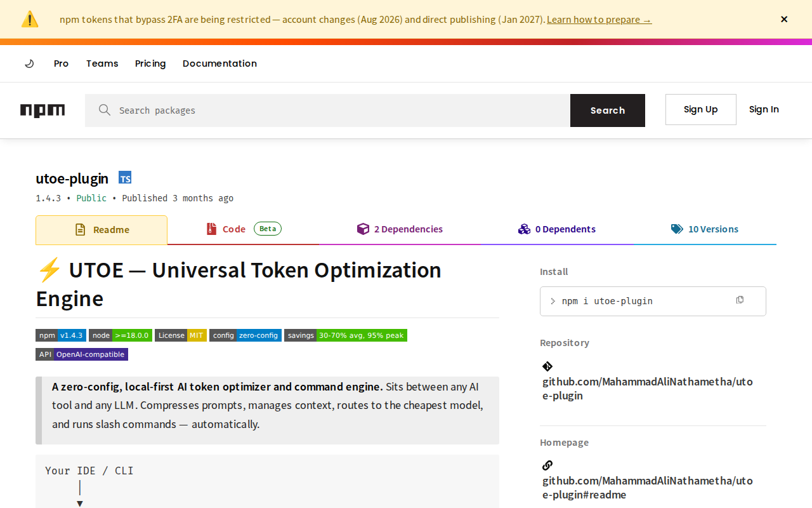Image resolution: width=812 pixels, height=508 pixels.
Task: Click the Dependencies box icon
Action: click(363, 229)
